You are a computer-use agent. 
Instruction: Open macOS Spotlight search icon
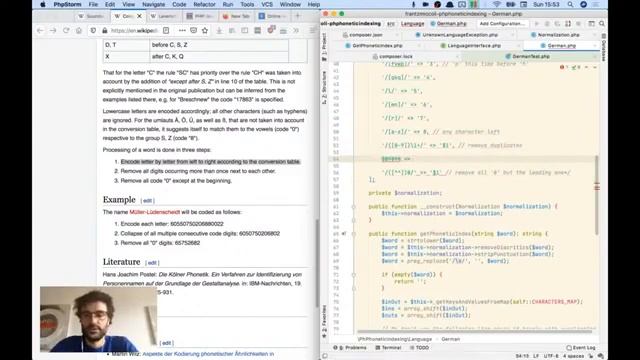[x=570, y=4]
